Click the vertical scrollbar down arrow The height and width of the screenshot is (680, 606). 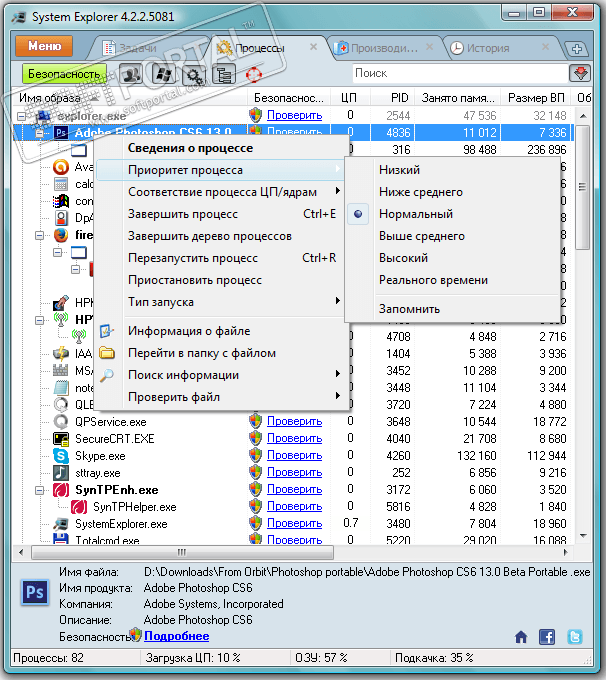[583, 536]
